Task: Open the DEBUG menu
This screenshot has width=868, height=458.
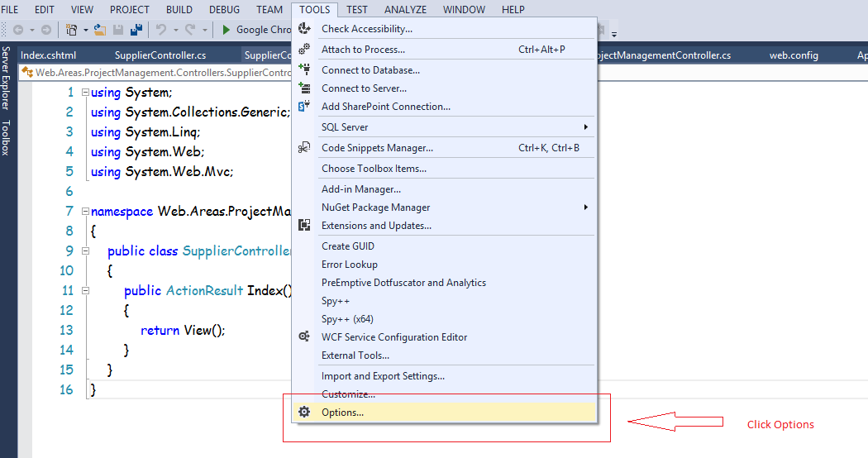Action: click(224, 9)
